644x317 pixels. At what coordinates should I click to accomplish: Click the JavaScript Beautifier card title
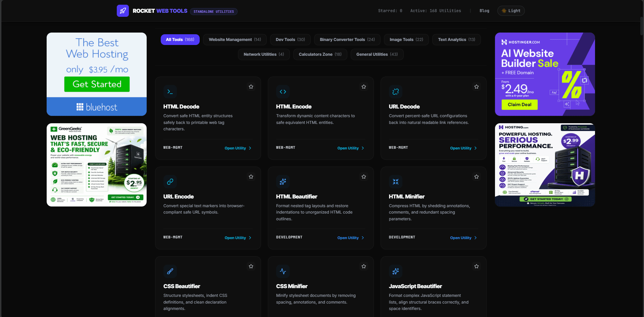(x=415, y=286)
